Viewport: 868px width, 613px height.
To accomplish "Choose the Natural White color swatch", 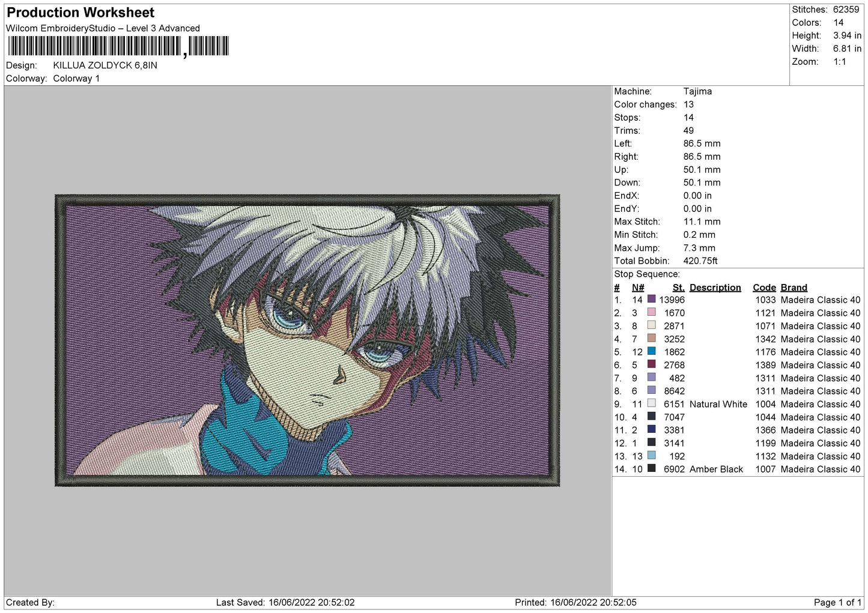I will [x=651, y=404].
